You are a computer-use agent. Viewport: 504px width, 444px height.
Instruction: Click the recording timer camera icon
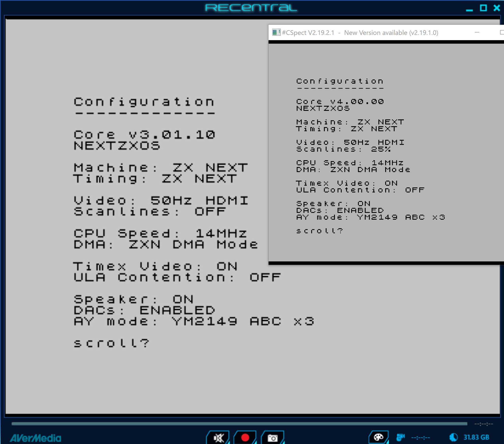point(400,437)
